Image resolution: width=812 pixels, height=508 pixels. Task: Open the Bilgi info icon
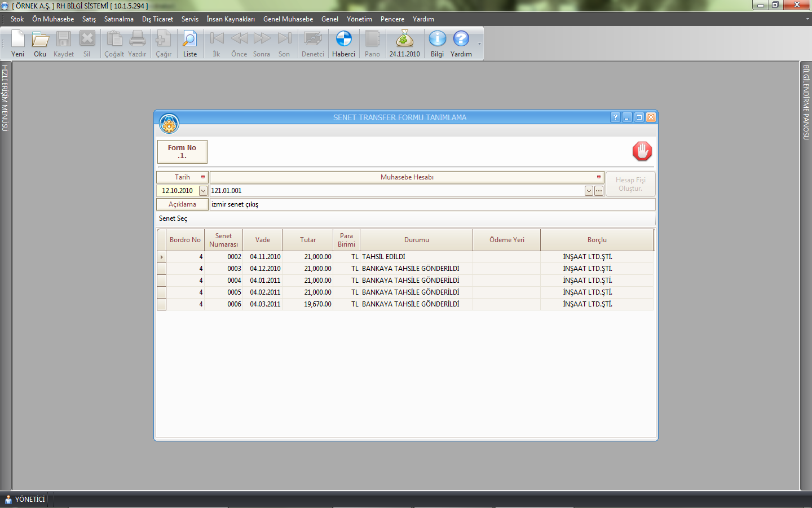437,40
